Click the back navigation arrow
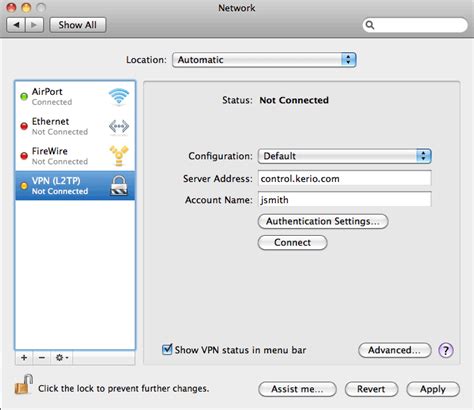Viewport: 474px width, 410px height. tap(16, 25)
